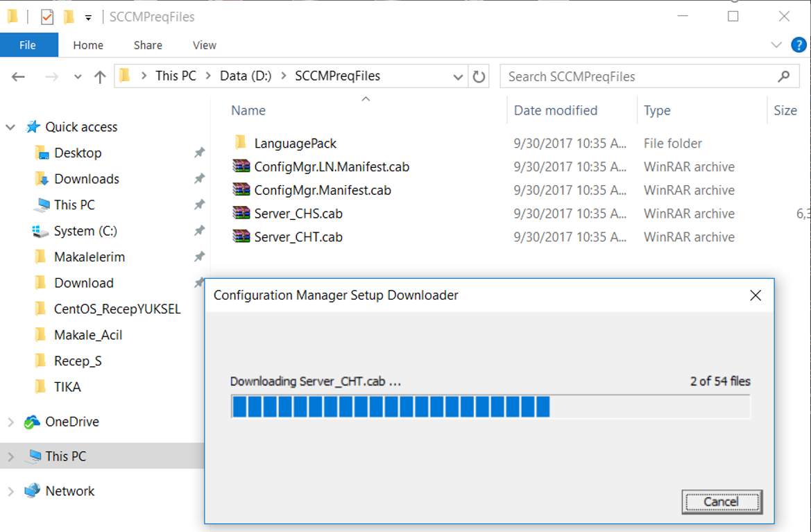Viewport: 811px width, 532px height.
Task: Collapse the Quick access tree node
Action: click(x=10, y=127)
